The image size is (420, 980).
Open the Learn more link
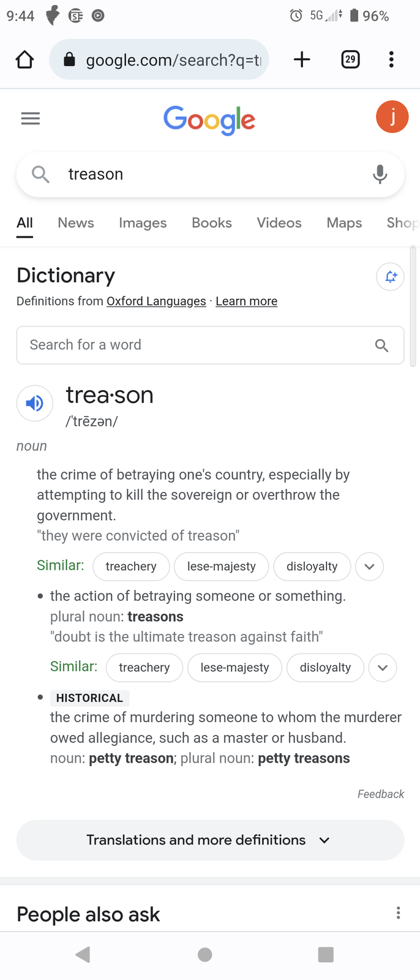(247, 301)
